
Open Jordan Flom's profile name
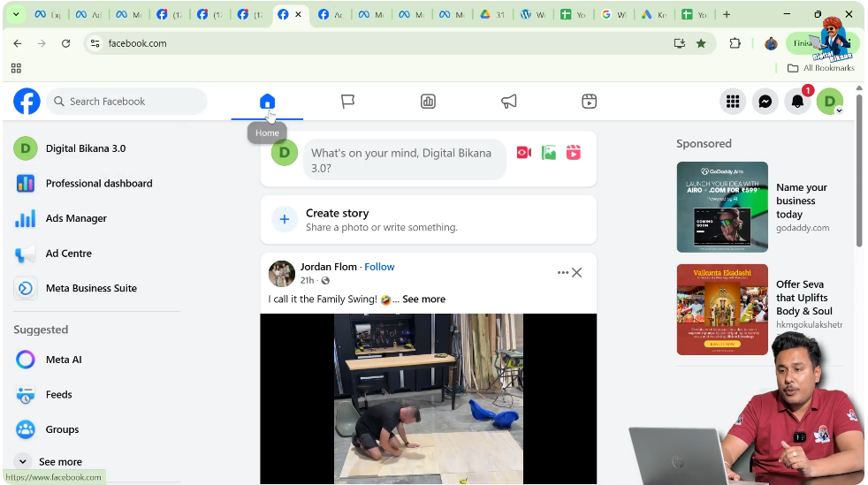(328, 267)
